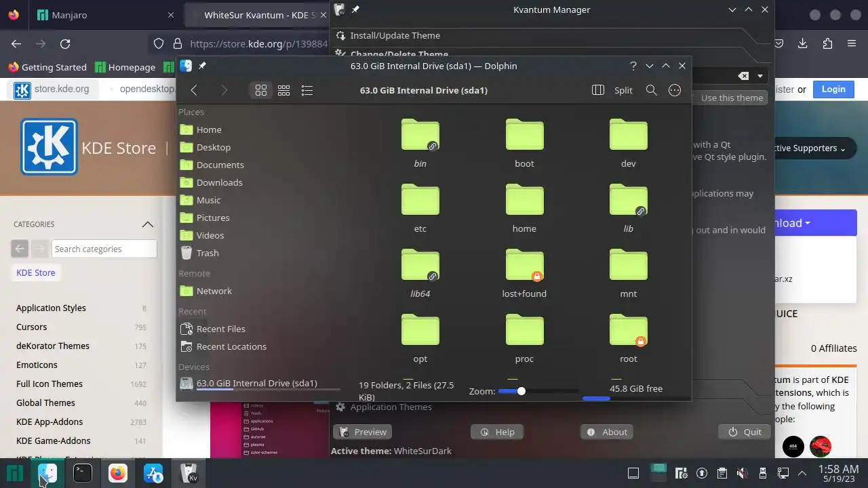Open Getting Started bookmark in Firefox
Image resolution: width=868 pixels, height=488 pixels.
click(x=47, y=67)
